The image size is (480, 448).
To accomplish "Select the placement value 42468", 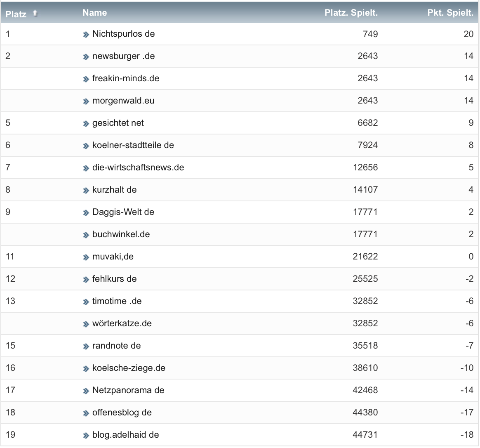I will (365, 390).
